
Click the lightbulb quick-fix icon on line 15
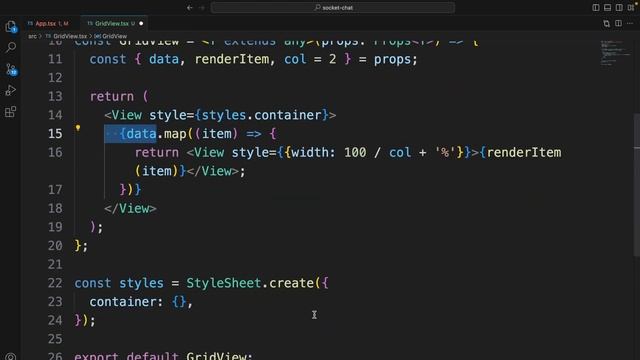tap(78, 128)
